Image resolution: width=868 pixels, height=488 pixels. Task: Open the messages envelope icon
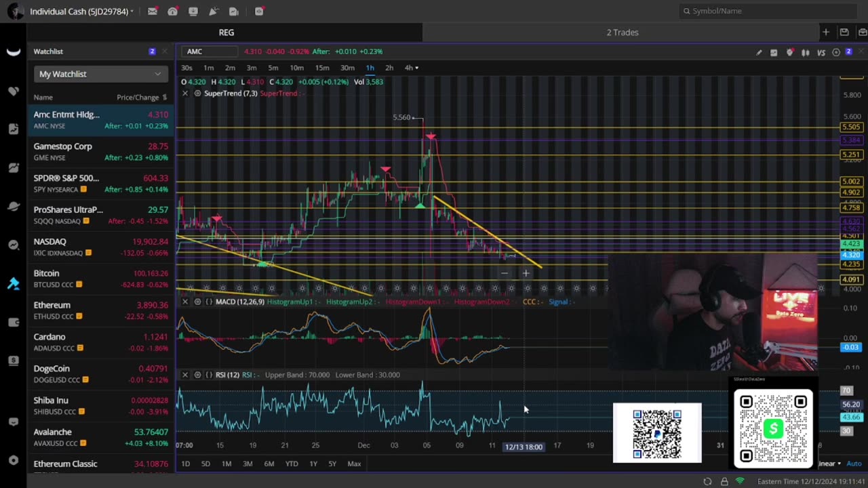(153, 12)
